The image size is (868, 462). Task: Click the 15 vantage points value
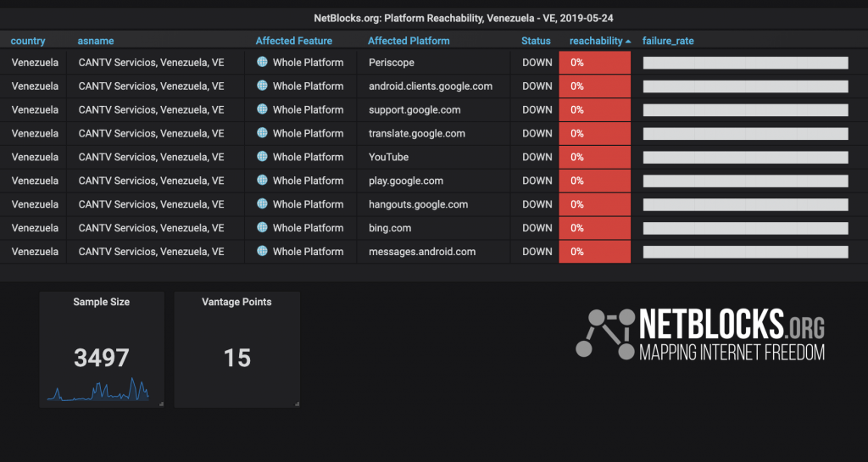[x=237, y=358]
